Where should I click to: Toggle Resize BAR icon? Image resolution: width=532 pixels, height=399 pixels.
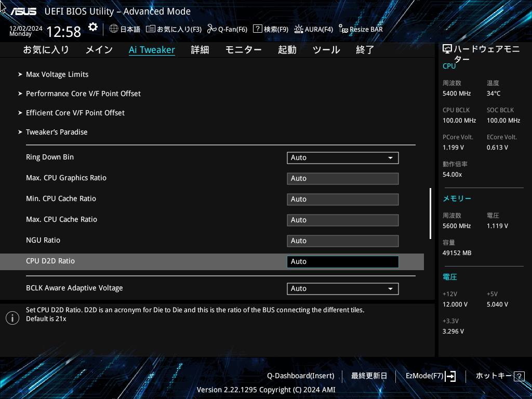point(343,29)
